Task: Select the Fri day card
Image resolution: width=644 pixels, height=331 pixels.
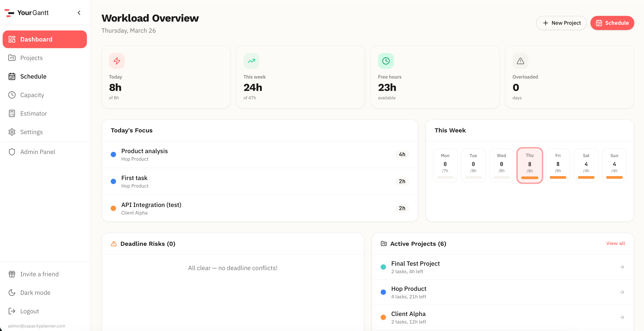Action: (558, 165)
